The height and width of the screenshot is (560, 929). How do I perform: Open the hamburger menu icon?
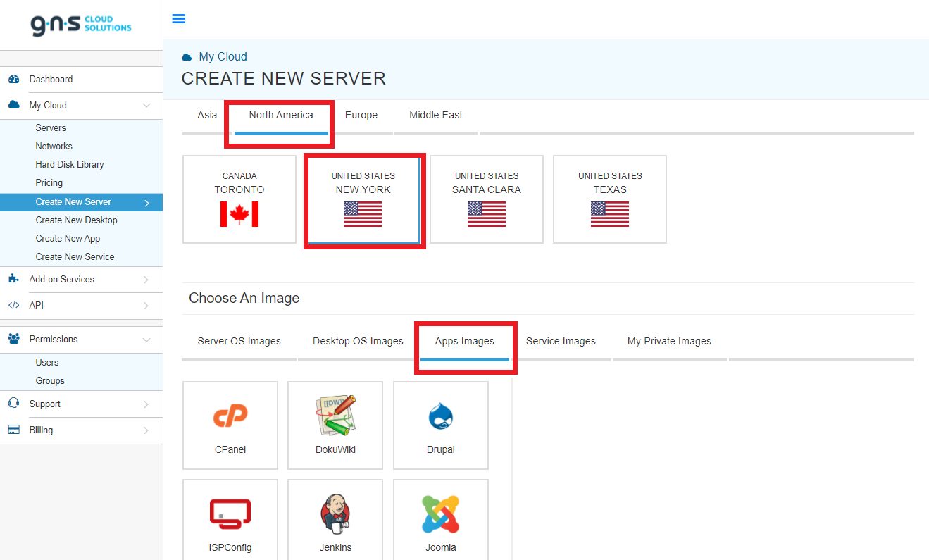click(179, 19)
